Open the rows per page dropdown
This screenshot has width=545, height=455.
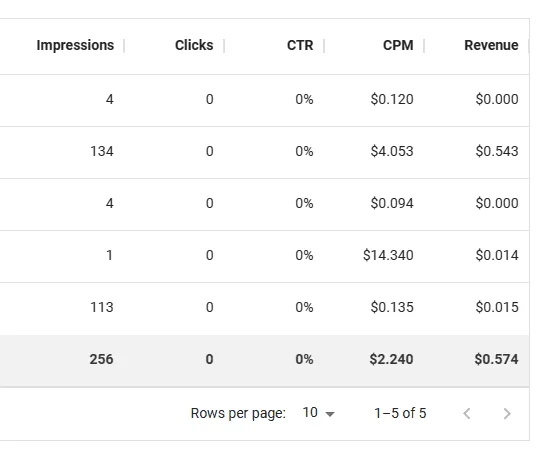(318, 413)
